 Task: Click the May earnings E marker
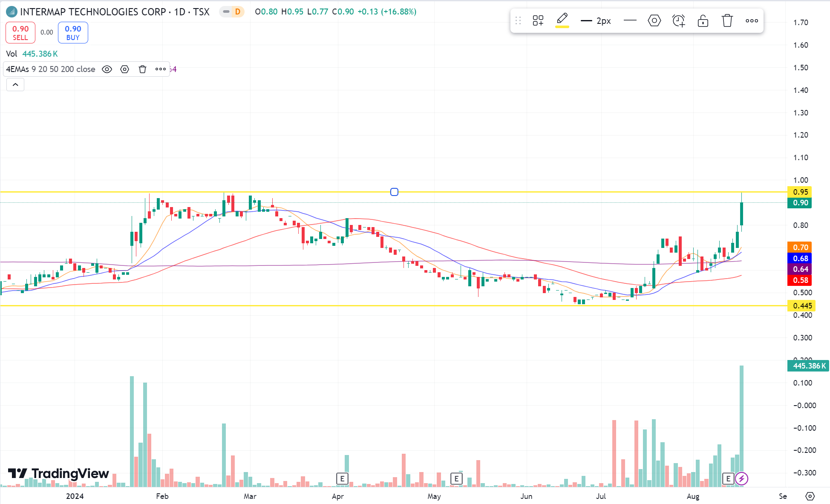pos(456,478)
